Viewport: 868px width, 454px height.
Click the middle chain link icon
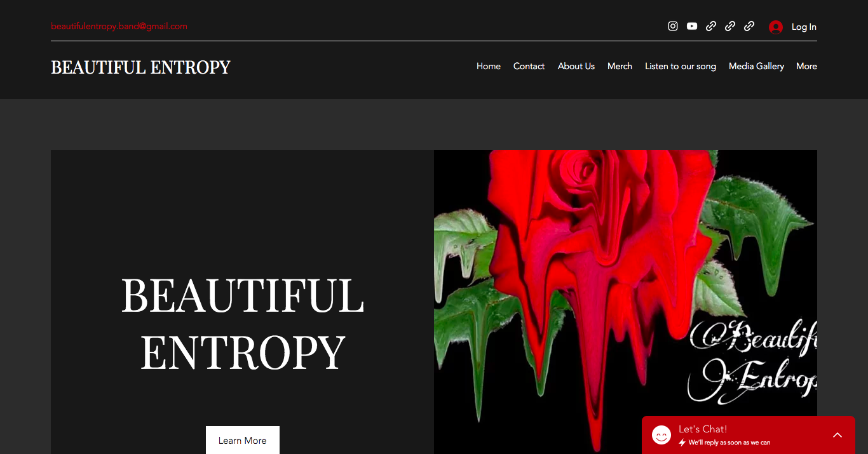click(x=730, y=26)
